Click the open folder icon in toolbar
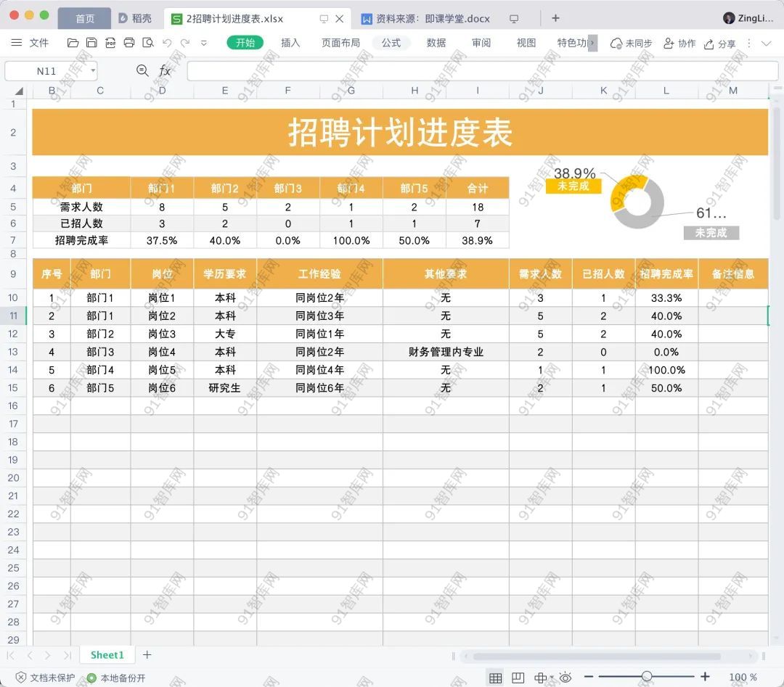 tap(73, 43)
